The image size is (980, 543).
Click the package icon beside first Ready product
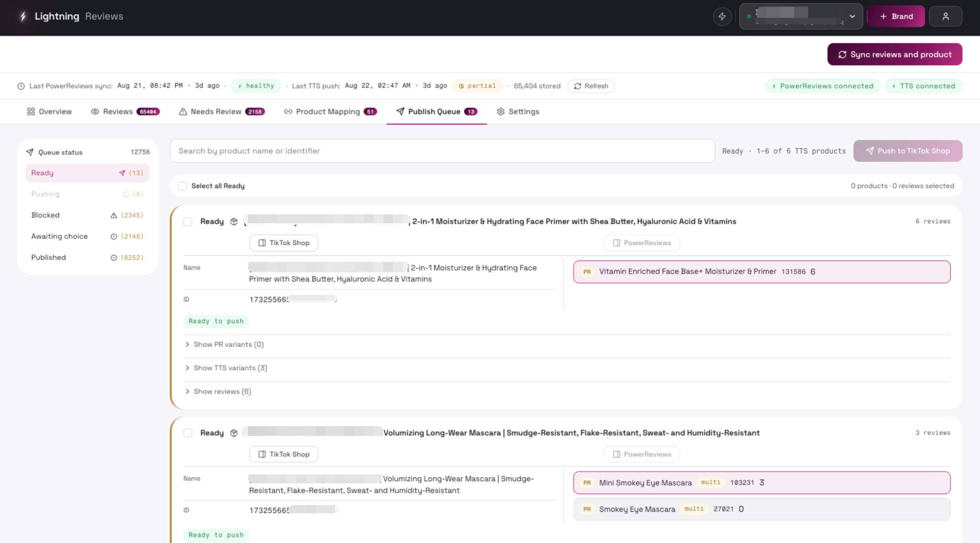[234, 222]
